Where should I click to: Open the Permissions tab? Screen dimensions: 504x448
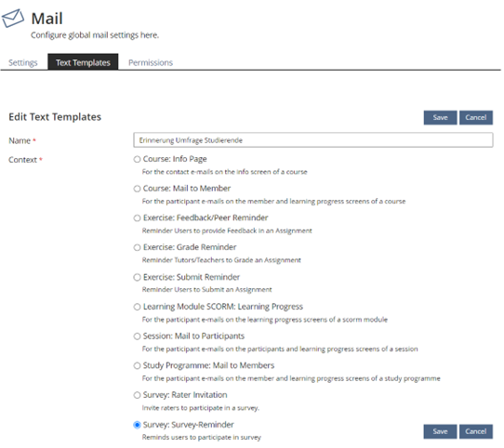(x=151, y=62)
